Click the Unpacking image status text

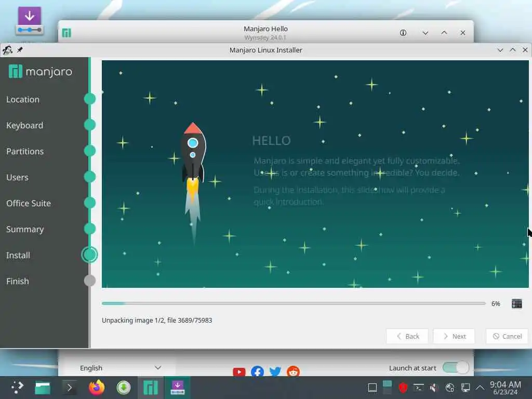(157, 320)
